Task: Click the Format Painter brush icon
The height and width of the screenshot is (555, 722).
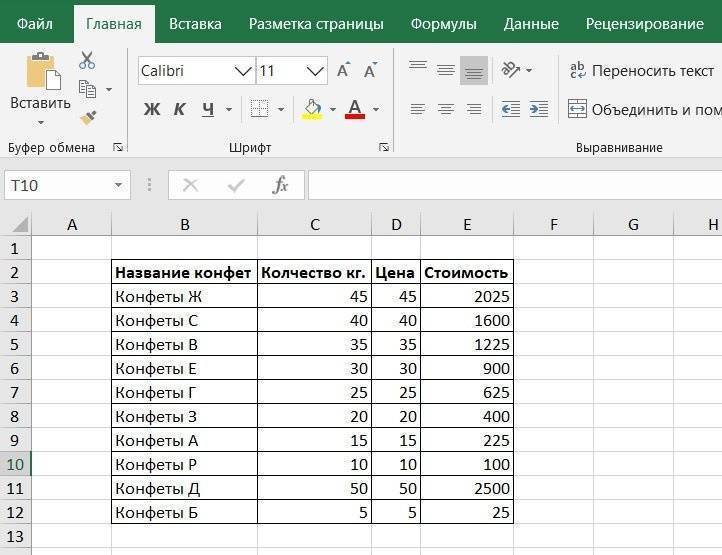Action: point(87,118)
